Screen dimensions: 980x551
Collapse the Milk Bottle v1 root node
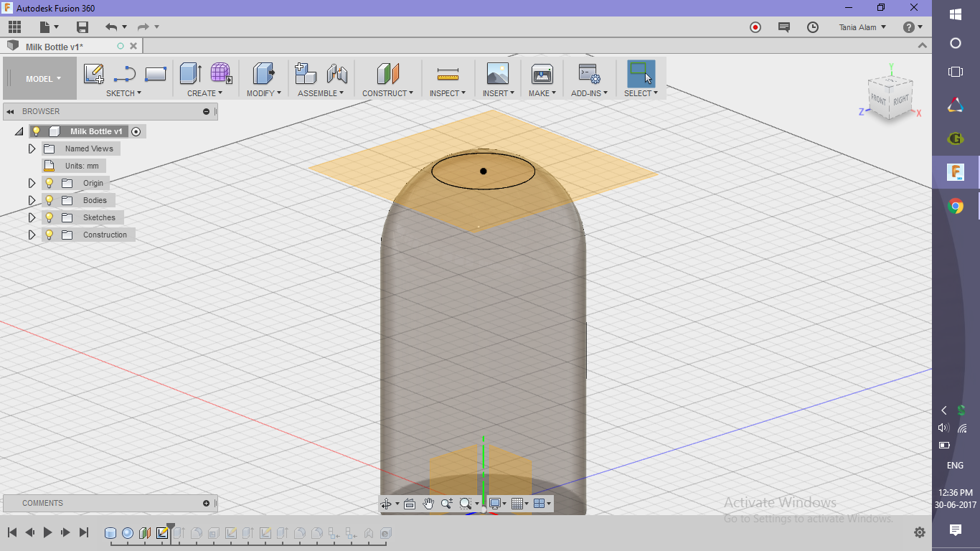(19, 132)
